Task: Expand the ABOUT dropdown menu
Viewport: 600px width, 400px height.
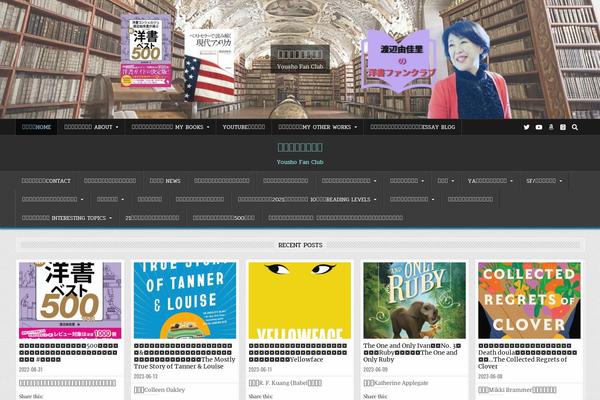Action: click(91, 127)
